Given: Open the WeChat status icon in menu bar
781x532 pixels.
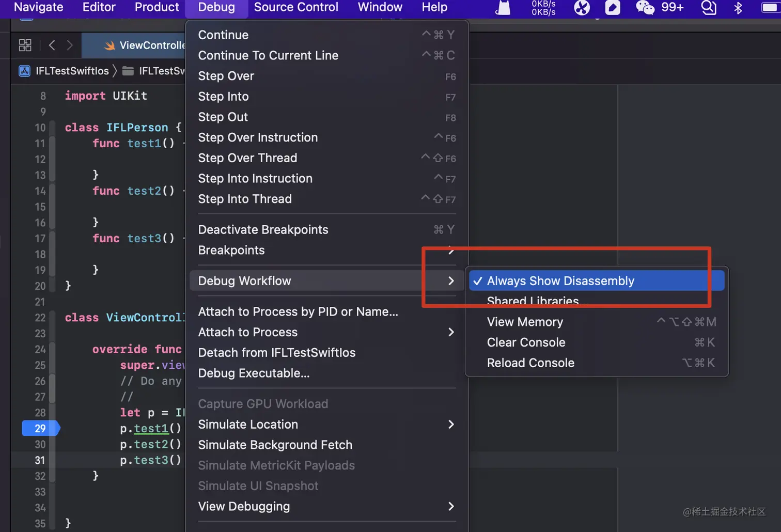Looking at the screenshot, I should [645, 7].
